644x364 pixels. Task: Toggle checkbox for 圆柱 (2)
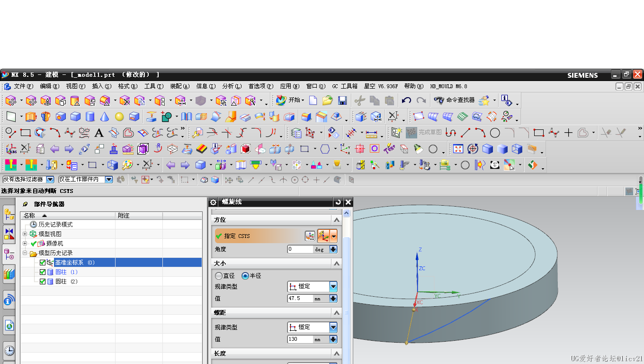pos(43,282)
